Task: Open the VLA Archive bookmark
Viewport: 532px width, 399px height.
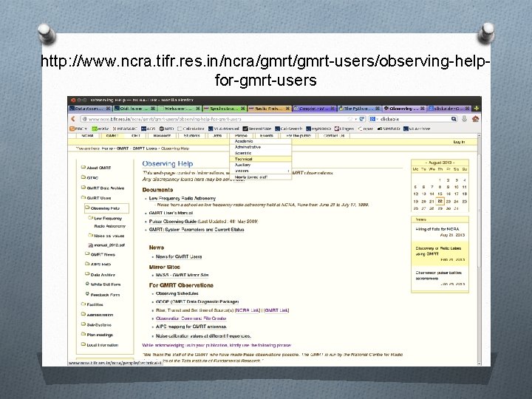Action: click(x=417, y=129)
